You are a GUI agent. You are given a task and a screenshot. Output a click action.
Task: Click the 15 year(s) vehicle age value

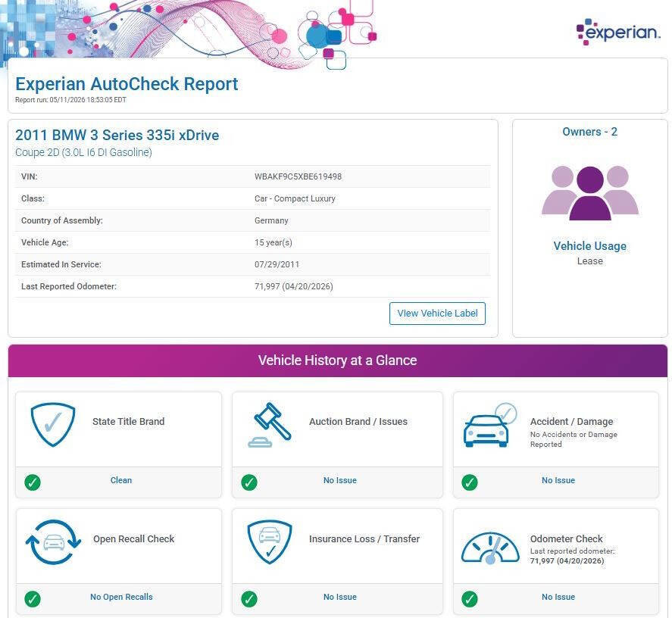[273, 242]
